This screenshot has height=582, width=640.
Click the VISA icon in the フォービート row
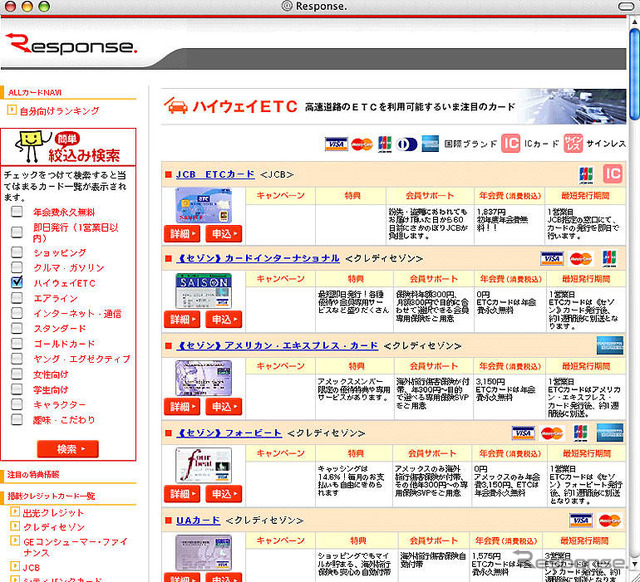[523, 433]
